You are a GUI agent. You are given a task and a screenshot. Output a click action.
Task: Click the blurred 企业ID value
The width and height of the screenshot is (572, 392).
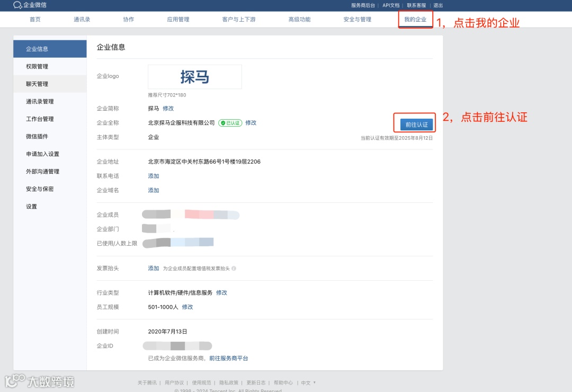[x=177, y=345]
